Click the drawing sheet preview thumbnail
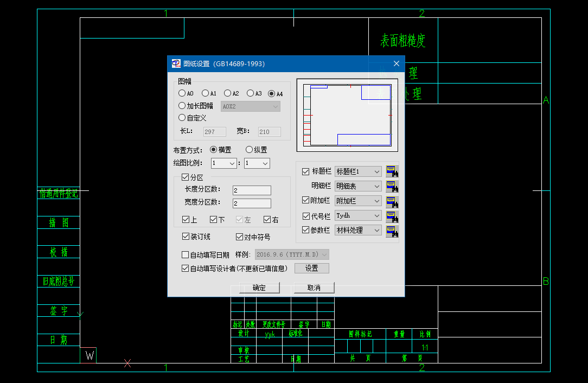The image size is (588, 383). tap(347, 115)
